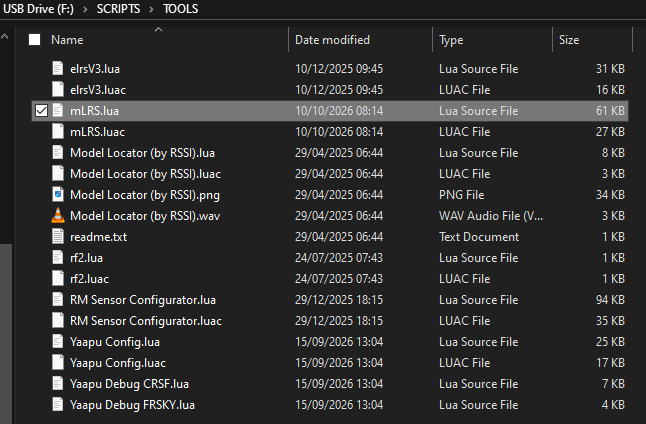Click the Model Locator (by RSSI).lua icon
The width and height of the screenshot is (646, 424).
click(x=58, y=152)
